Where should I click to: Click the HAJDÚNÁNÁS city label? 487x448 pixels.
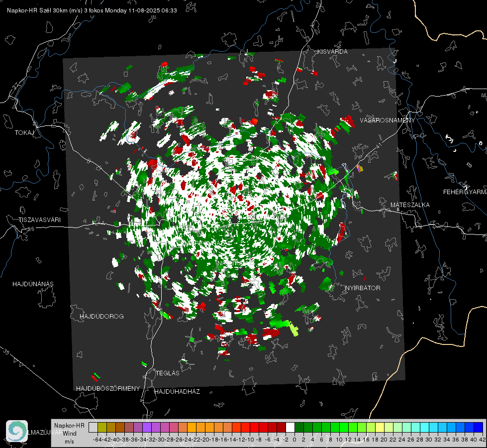click(x=33, y=284)
